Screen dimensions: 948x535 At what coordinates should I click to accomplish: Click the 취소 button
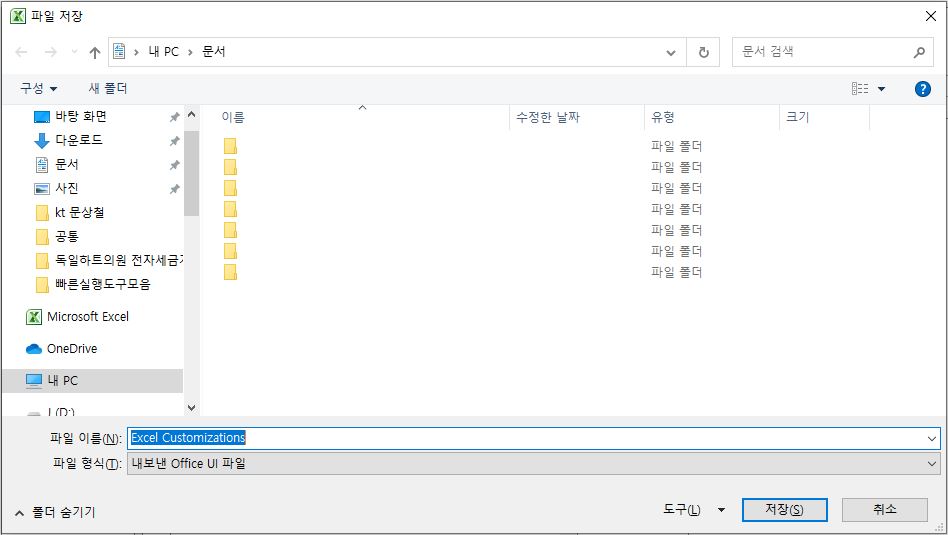pos(885,510)
